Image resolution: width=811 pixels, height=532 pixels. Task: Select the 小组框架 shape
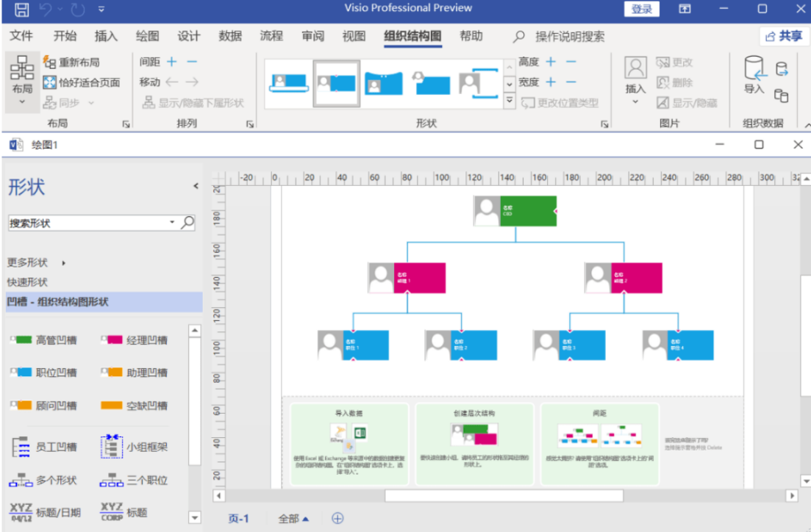coord(134,447)
